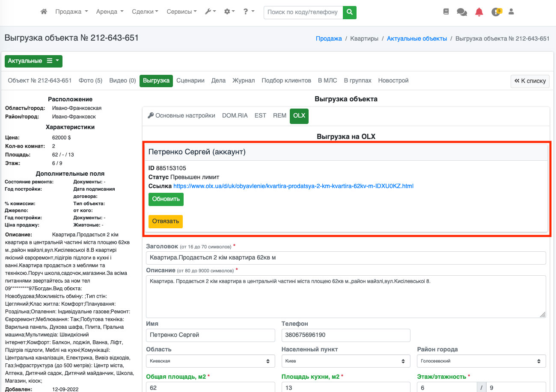Open the user profile icon
This screenshot has height=392, width=556.
pyautogui.click(x=511, y=12)
